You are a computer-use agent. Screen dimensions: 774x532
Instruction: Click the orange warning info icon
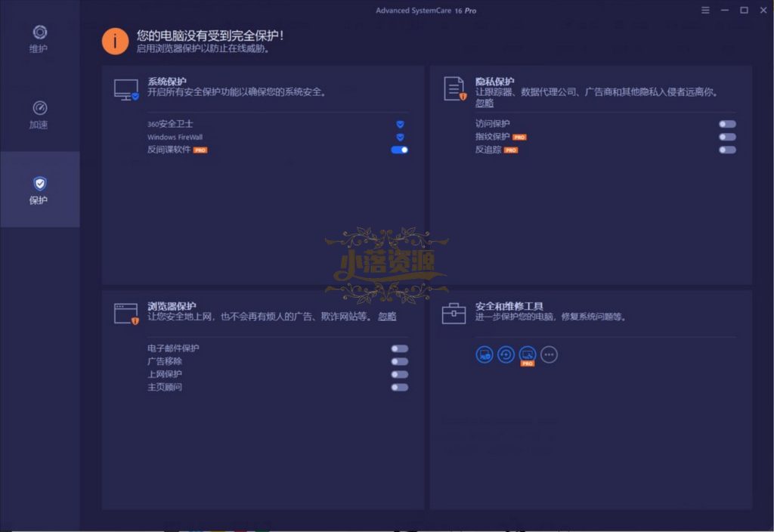(115, 41)
